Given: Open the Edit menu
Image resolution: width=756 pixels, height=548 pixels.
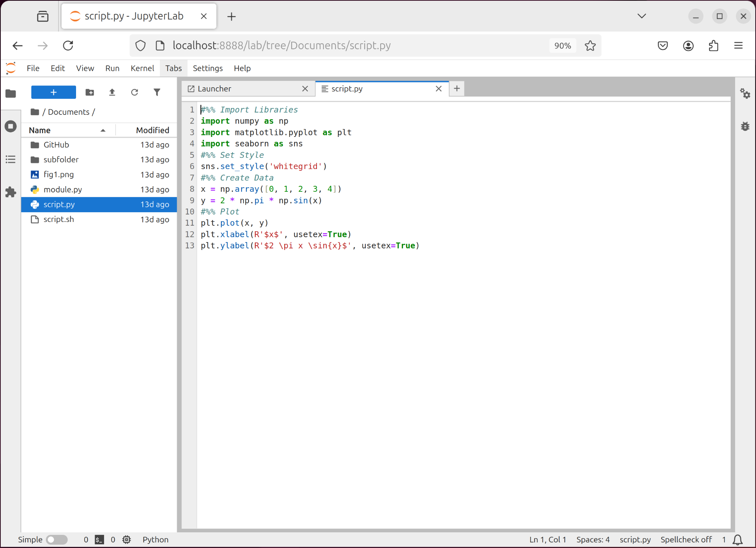Looking at the screenshot, I should click(x=58, y=68).
